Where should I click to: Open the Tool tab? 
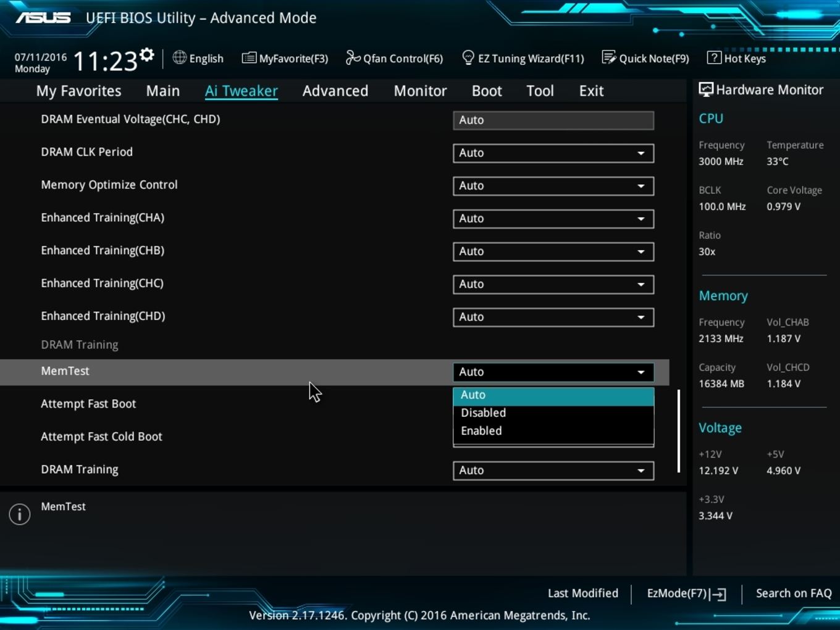[x=540, y=91]
